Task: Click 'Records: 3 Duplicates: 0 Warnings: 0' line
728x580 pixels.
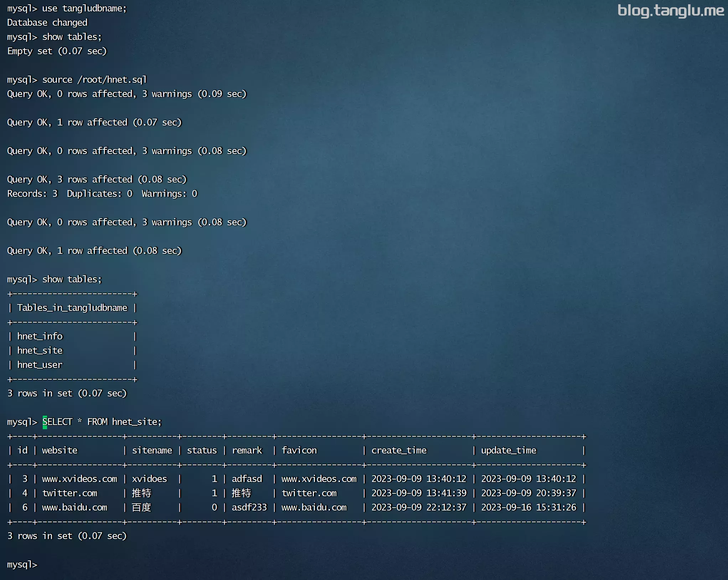Action: 102,194
